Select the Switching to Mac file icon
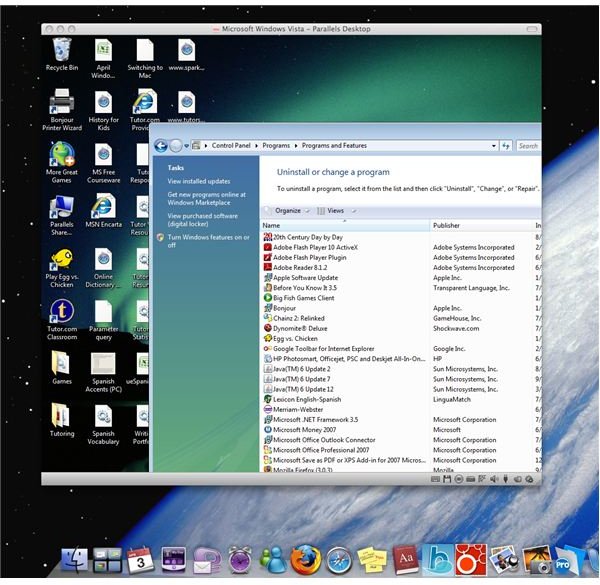This screenshot has height=585, width=600. 145,59
